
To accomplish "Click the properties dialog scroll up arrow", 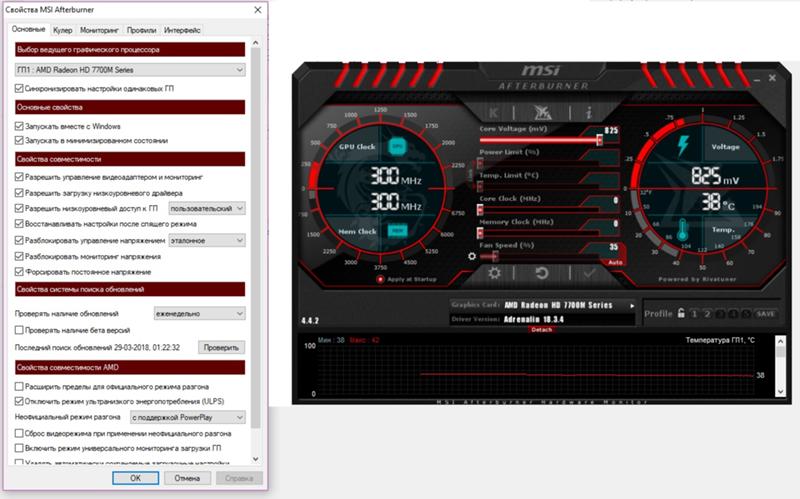I will pos(256,43).
